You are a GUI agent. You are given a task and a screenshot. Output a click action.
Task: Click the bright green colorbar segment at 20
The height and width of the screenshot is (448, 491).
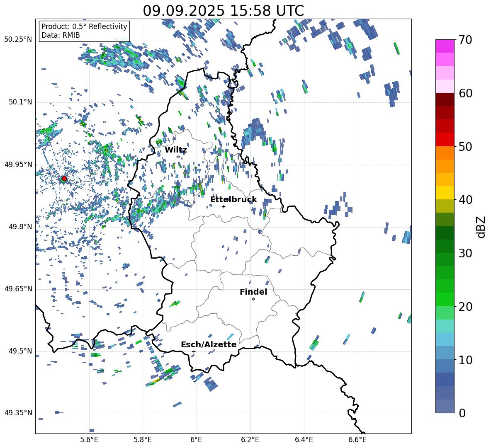[445, 299]
